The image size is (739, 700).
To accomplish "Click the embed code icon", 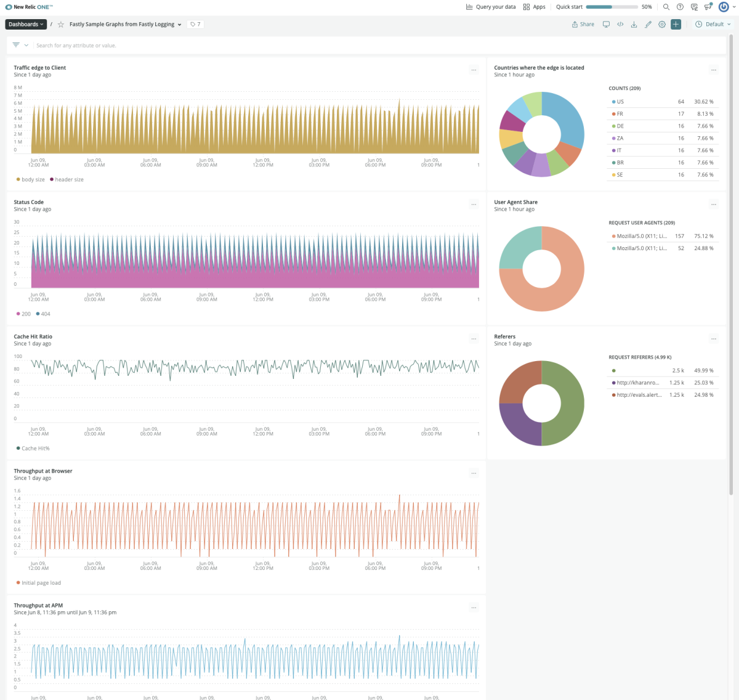I will 620,25.
